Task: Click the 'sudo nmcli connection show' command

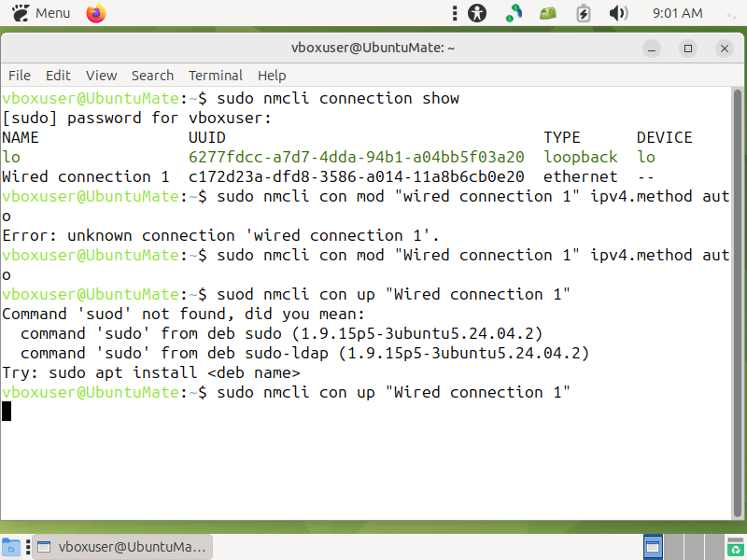Action: [338, 99]
